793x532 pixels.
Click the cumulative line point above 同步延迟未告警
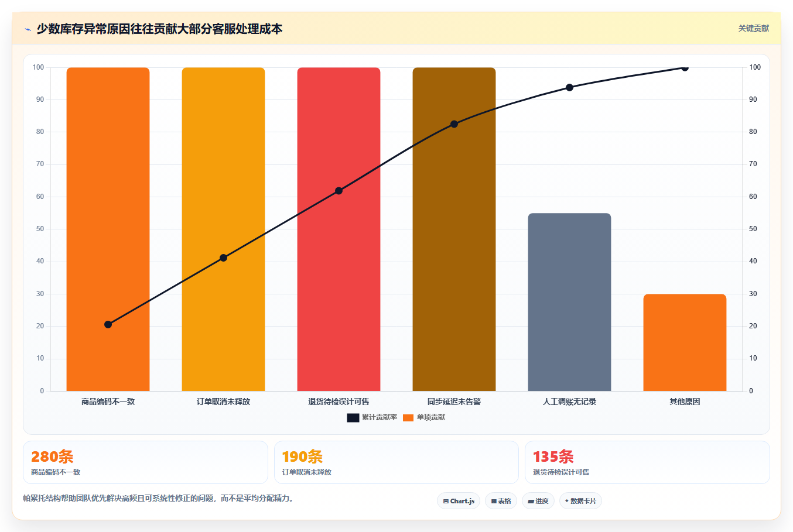click(x=454, y=124)
